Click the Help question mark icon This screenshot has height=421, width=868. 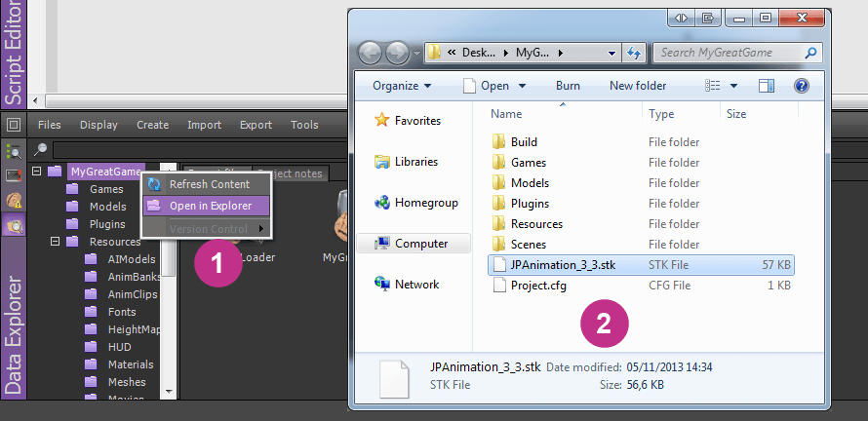802,86
